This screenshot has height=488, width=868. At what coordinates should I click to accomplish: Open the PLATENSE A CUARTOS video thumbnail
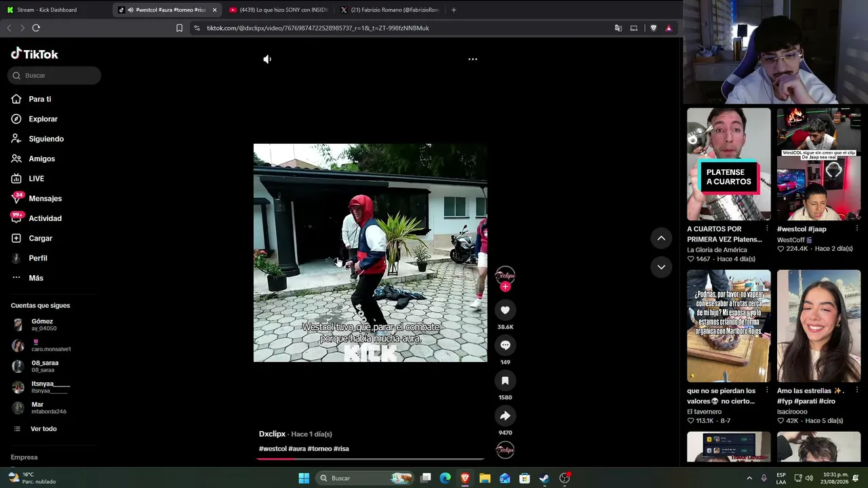[729, 164]
